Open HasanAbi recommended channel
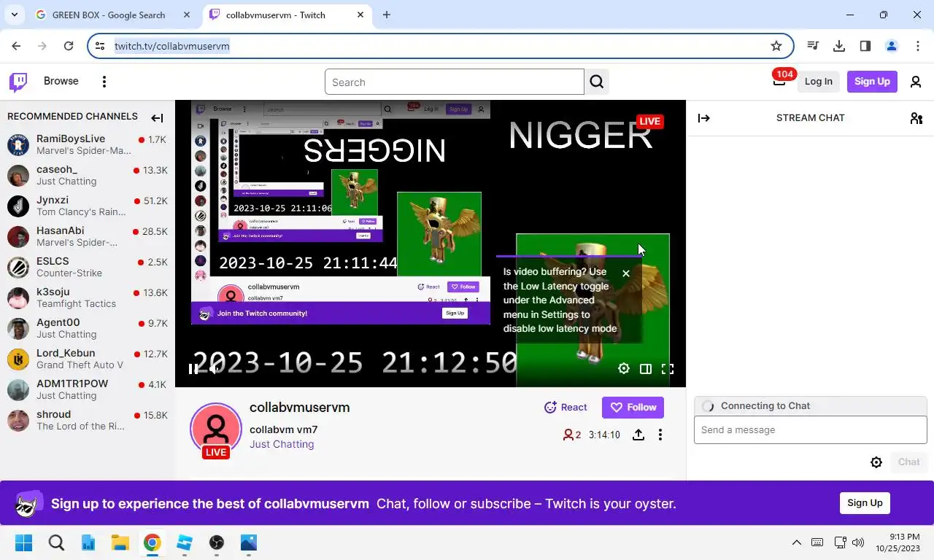The height and width of the screenshot is (560, 934). (88, 236)
